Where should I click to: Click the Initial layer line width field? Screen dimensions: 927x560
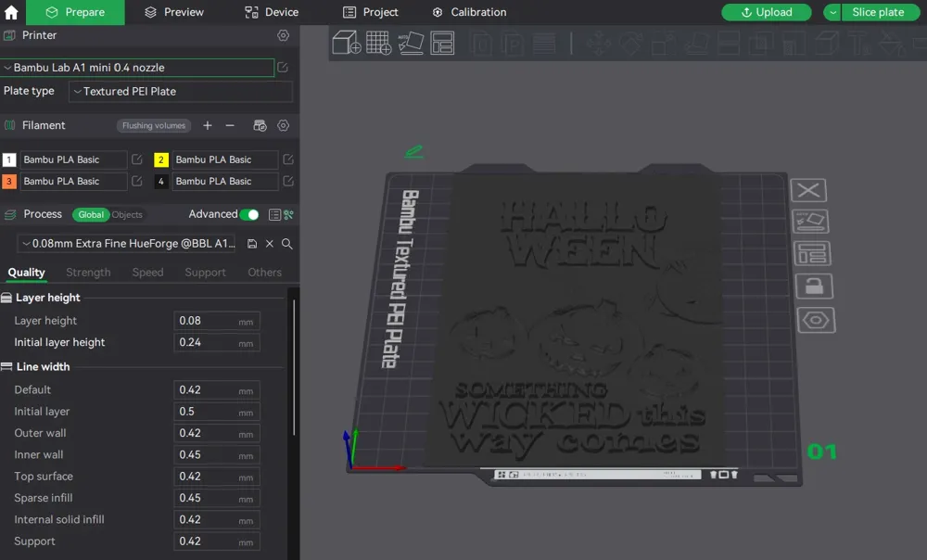[217, 412]
